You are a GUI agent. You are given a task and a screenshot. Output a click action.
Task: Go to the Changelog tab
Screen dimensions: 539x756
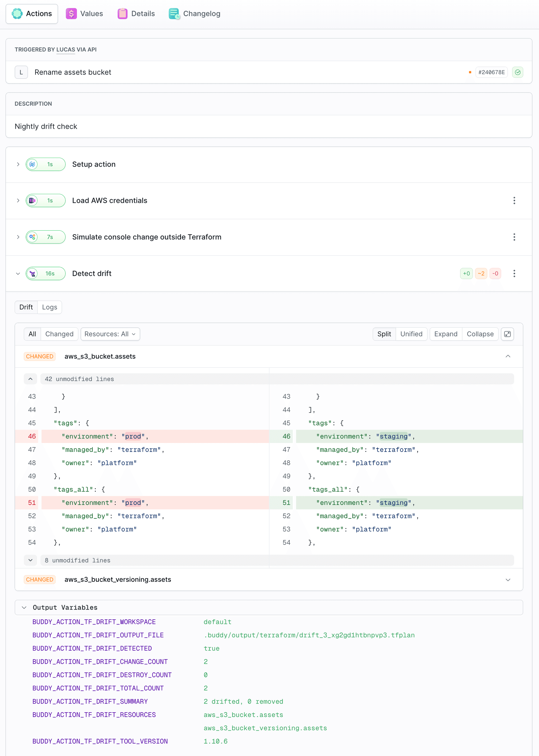click(x=195, y=13)
